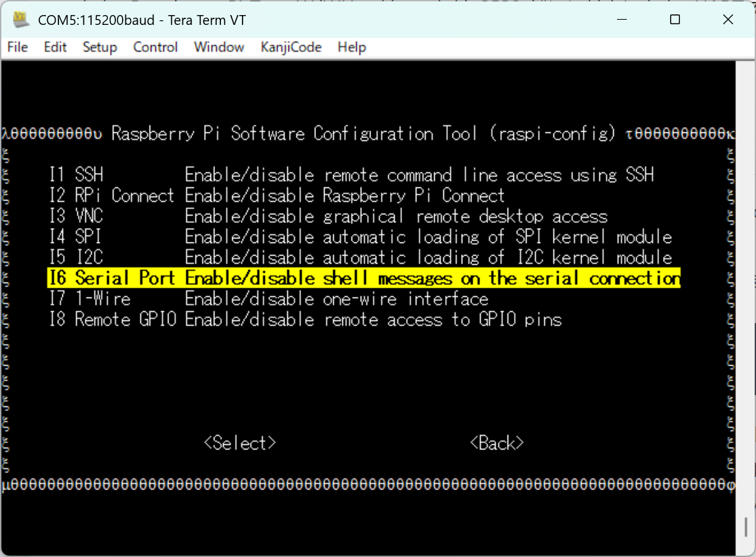The width and height of the screenshot is (756, 557).
Task: Select the I2 RPi Connect row
Action: coord(277,195)
